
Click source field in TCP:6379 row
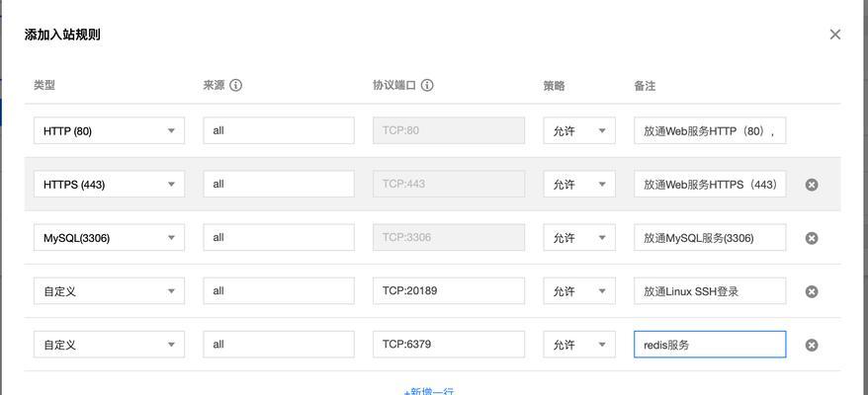tap(279, 344)
